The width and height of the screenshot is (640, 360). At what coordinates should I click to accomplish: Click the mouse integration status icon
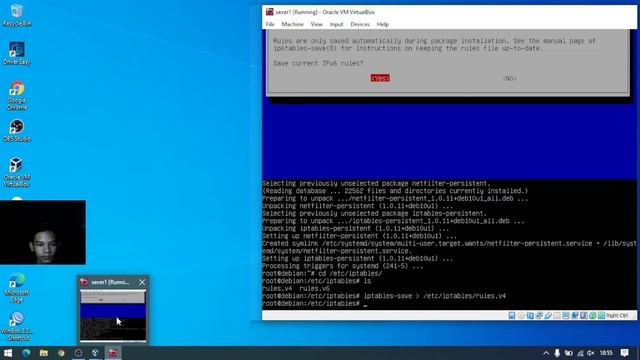[593, 316]
